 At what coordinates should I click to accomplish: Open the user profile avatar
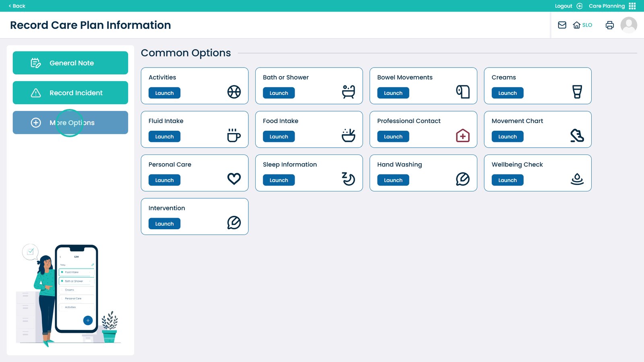629,25
